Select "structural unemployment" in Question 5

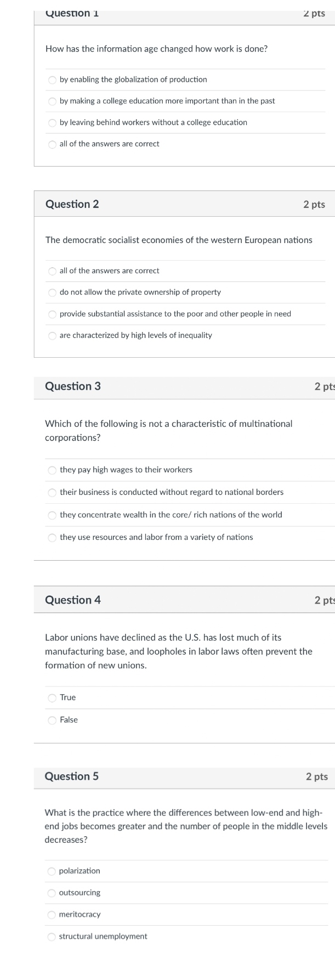click(x=52, y=937)
